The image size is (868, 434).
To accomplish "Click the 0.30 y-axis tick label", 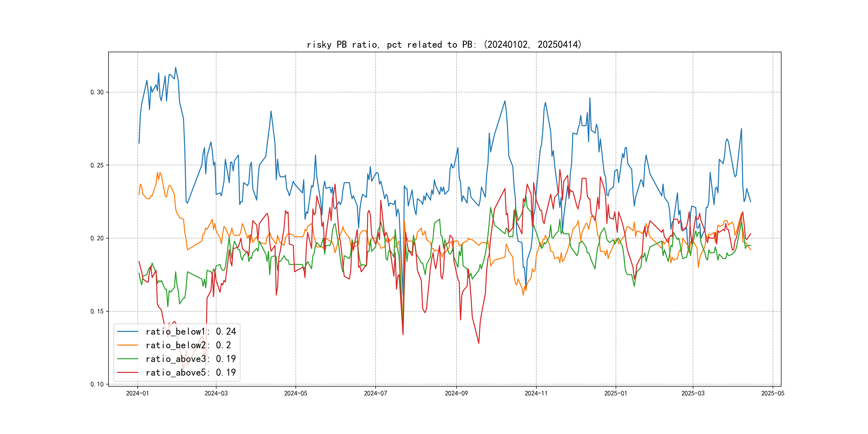I will pos(97,92).
